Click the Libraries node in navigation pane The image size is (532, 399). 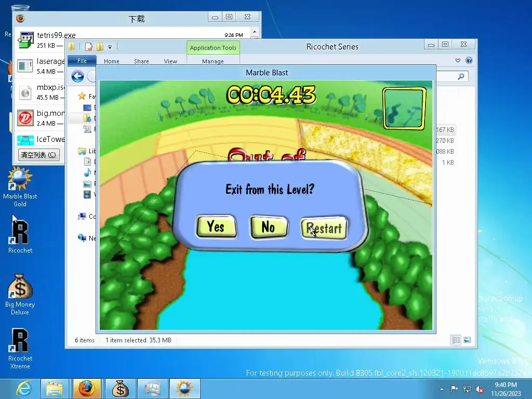(82, 151)
